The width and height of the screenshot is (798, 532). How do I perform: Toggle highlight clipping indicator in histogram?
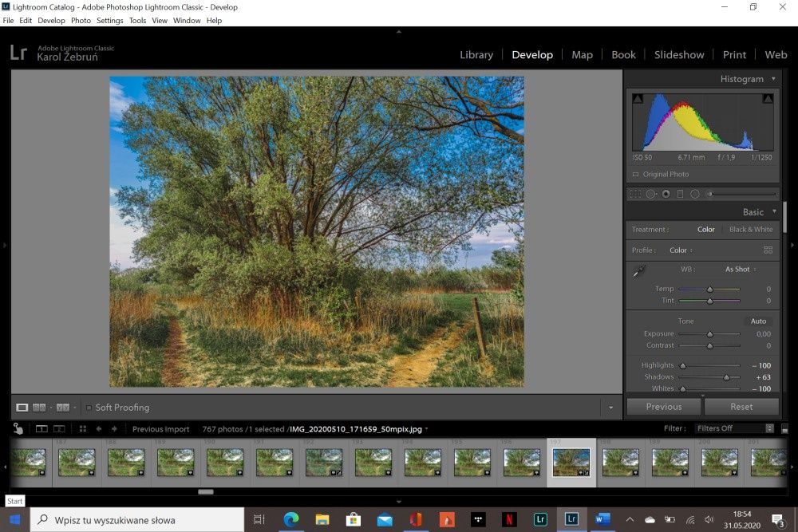768,98
